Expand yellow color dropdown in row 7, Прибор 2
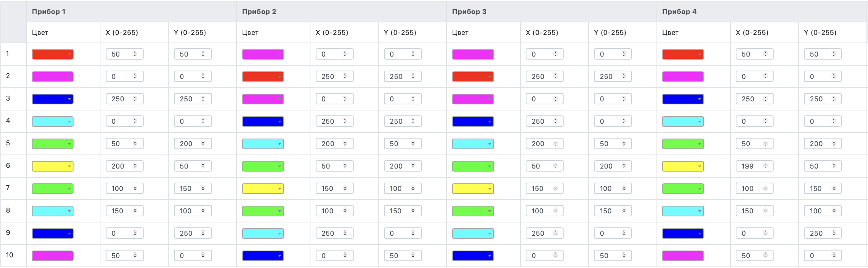 coord(263,189)
